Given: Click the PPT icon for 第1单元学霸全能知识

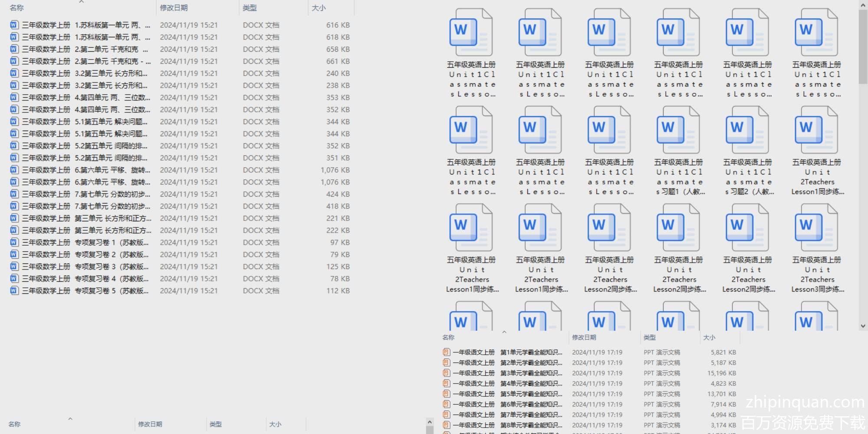Looking at the screenshot, I should pos(446,352).
